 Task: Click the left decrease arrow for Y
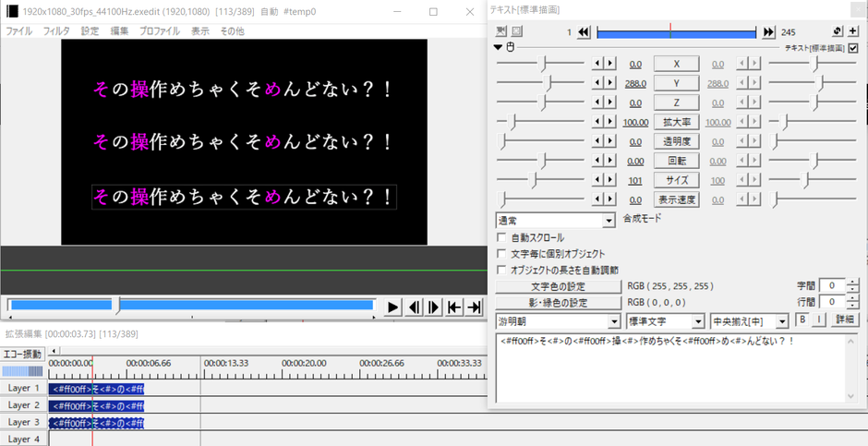(597, 83)
